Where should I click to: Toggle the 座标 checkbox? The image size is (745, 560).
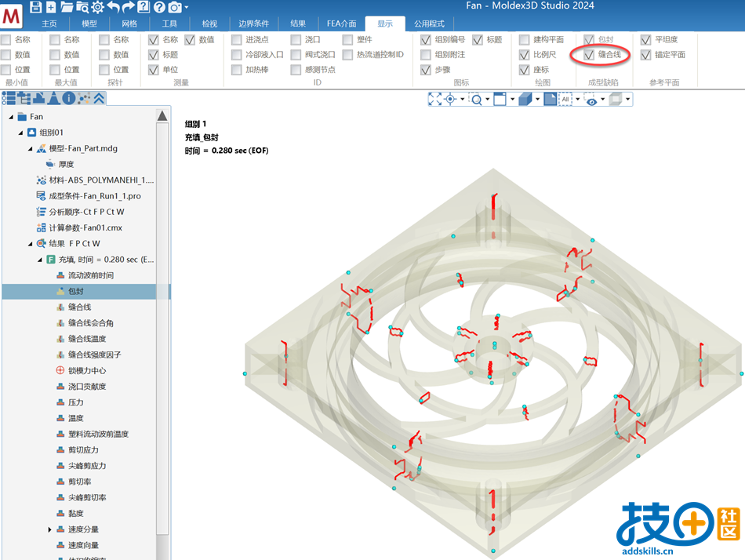tap(524, 70)
